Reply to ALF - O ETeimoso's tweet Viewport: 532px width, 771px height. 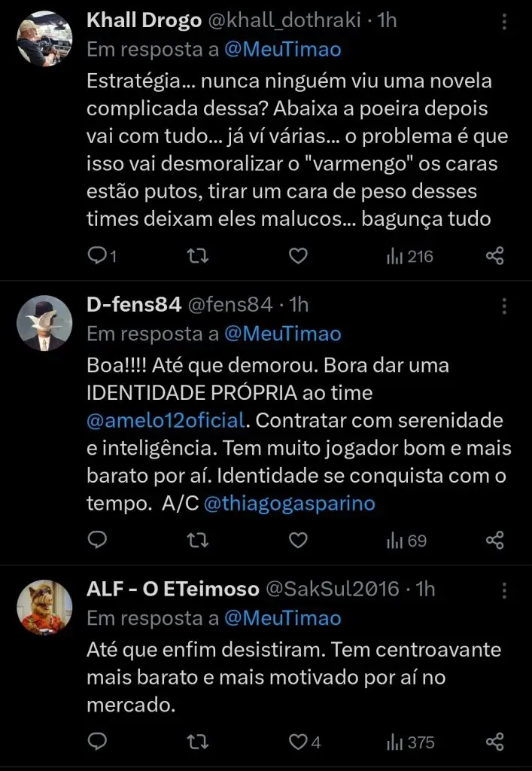(97, 742)
